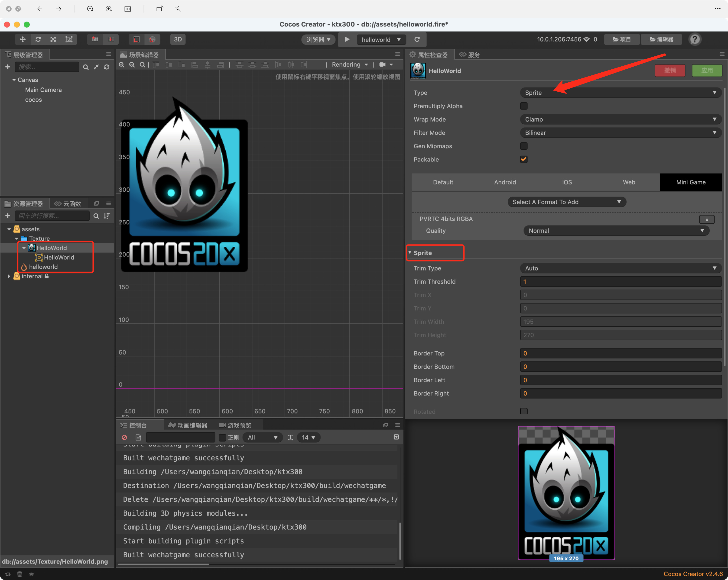Remove the PVRTC 4bits RGBA format
Screen dimensions: 728x580
[706, 219]
